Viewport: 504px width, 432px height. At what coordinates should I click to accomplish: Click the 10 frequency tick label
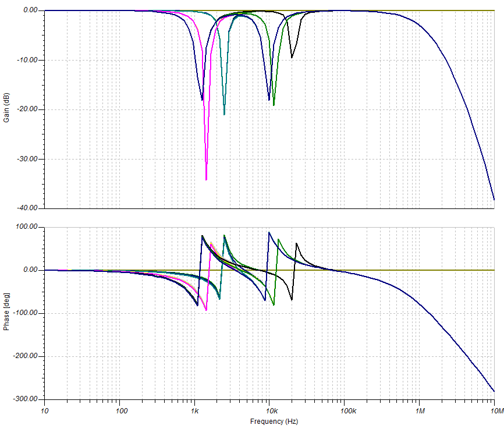pyautogui.click(x=45, y=411)
